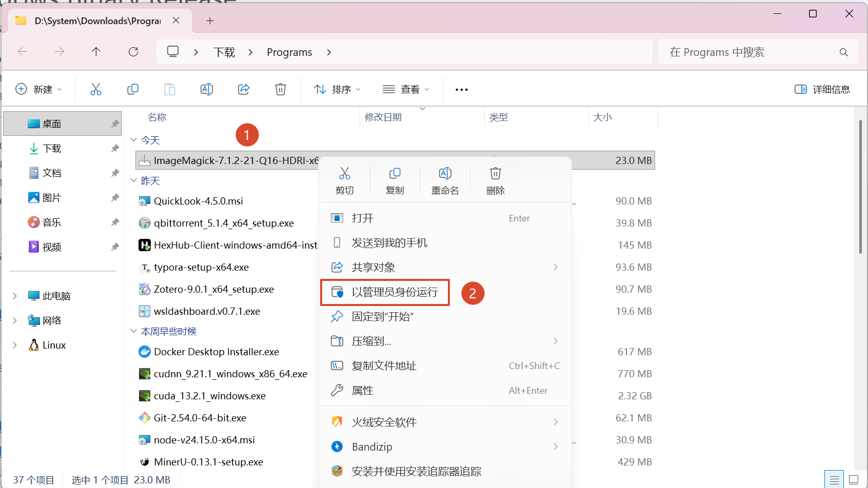The width and height of the screenshot is (868, 488).
Task: Collapse the 昨天 file group
Action: click(x=134, y=180)
